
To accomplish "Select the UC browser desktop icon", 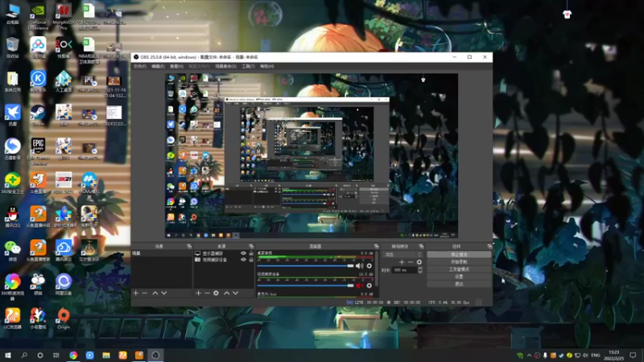I will 12,319.
